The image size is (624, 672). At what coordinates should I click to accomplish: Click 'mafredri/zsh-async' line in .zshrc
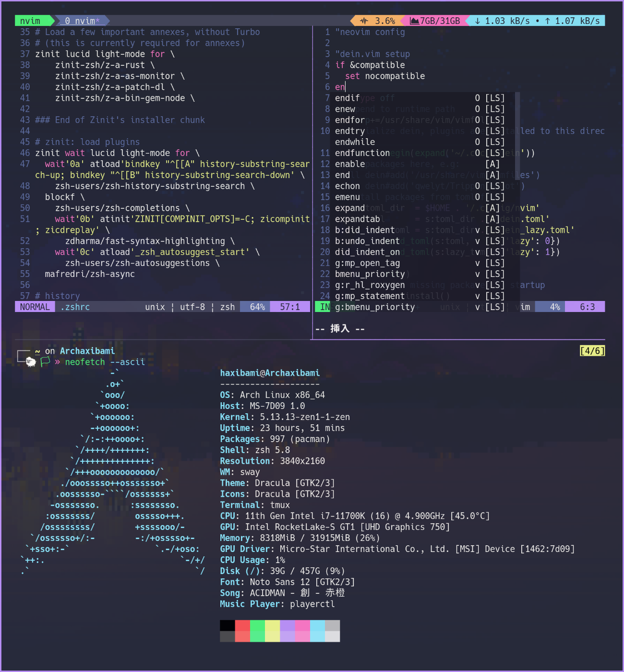pyautogui.click(x=90, y=274)
